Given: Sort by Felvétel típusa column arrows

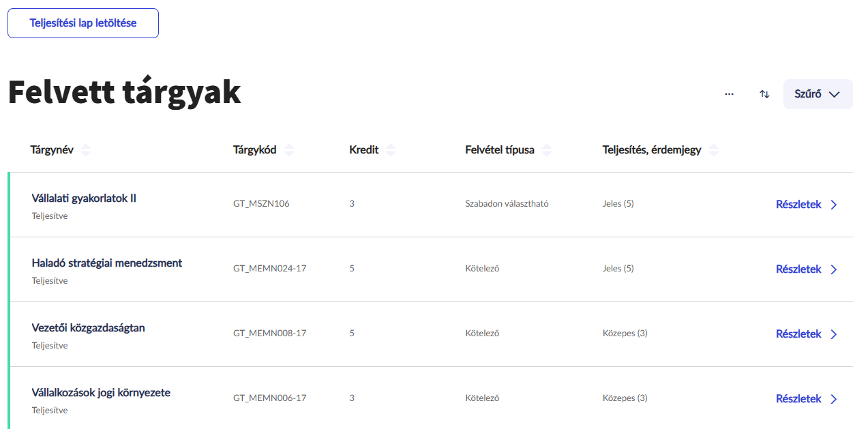Looking at the screenshot, I should (x=547, y=150).
